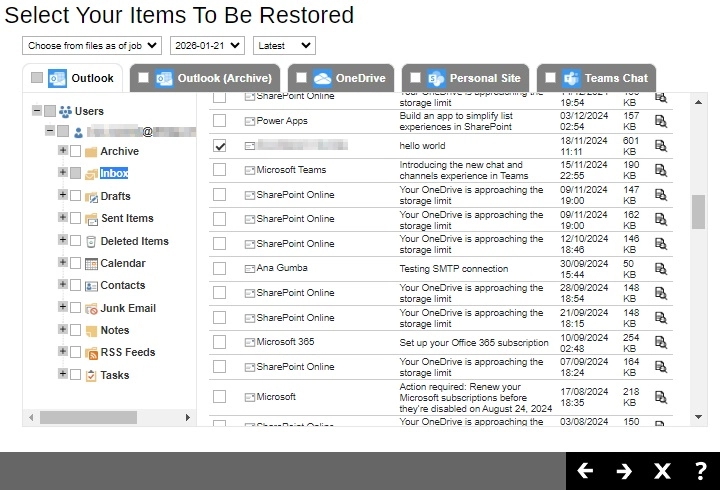Preview the SharePoint email dated 21/09/2024
Image resolution: width=720 pixels, height=490 pixels.
pos(661,318)
